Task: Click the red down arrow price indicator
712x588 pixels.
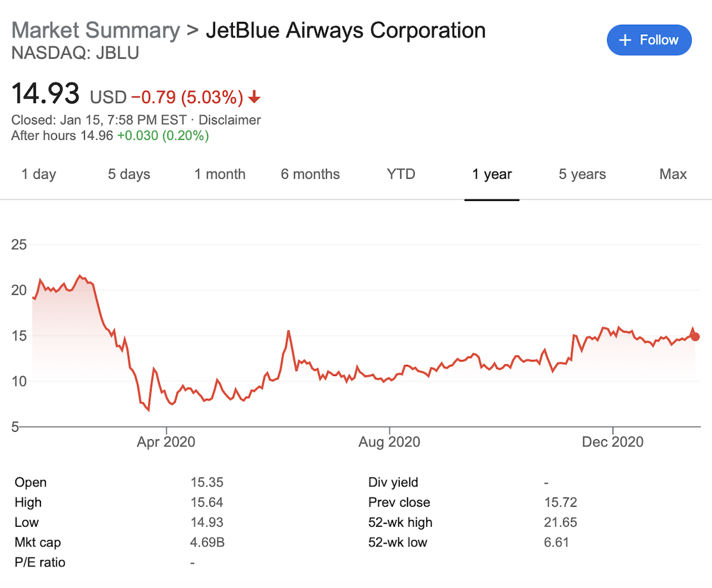Action: click(x=254, y=97)
